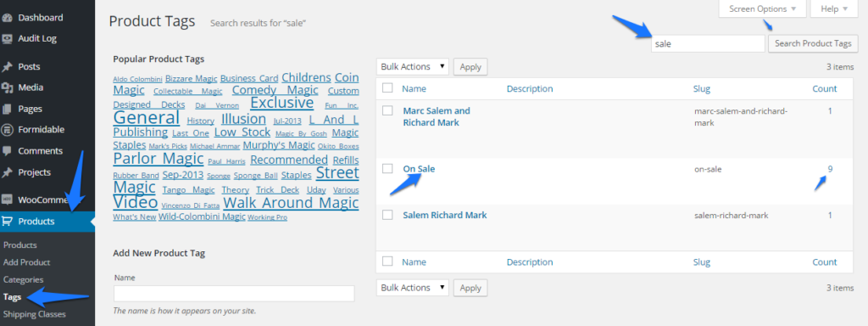
Task: Open the Low Stock tag
Action: pos(242,132)
